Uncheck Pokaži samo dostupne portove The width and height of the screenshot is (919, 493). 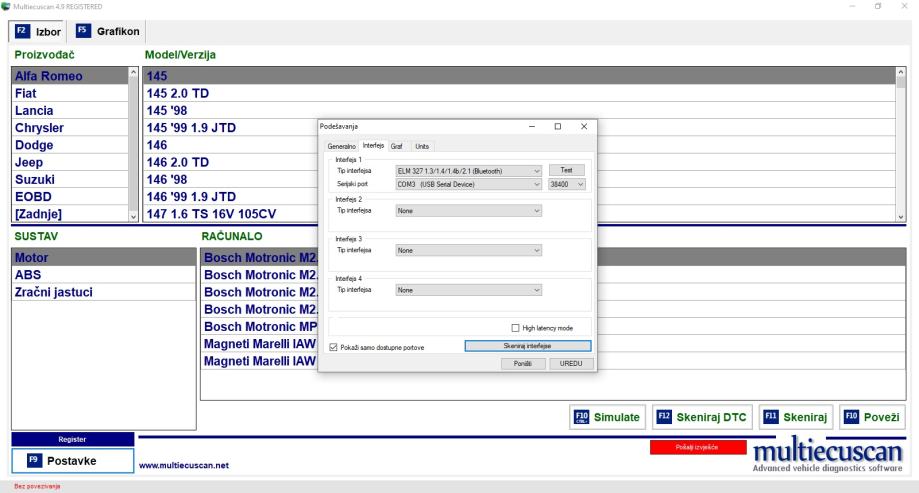pyautogui.click(x=333, y=346)
